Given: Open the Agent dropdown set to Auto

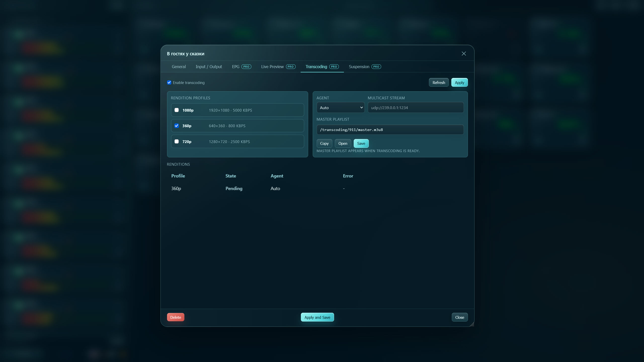Looking at the screenshot, I should click(x=340, y=108).
